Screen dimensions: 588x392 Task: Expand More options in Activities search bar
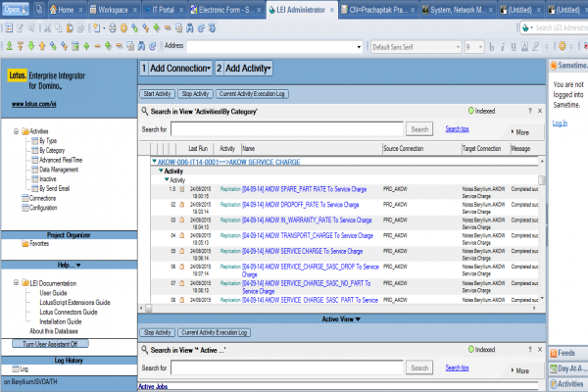[x=520, y=132]
